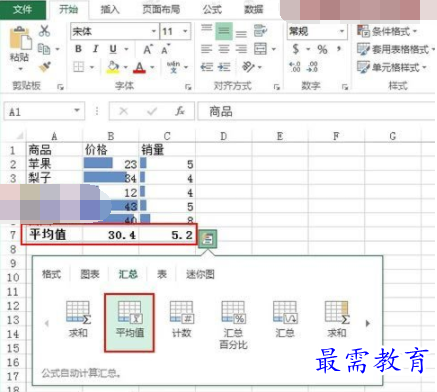
Task: Click the formula bar showing 商品
Action: 316,111
